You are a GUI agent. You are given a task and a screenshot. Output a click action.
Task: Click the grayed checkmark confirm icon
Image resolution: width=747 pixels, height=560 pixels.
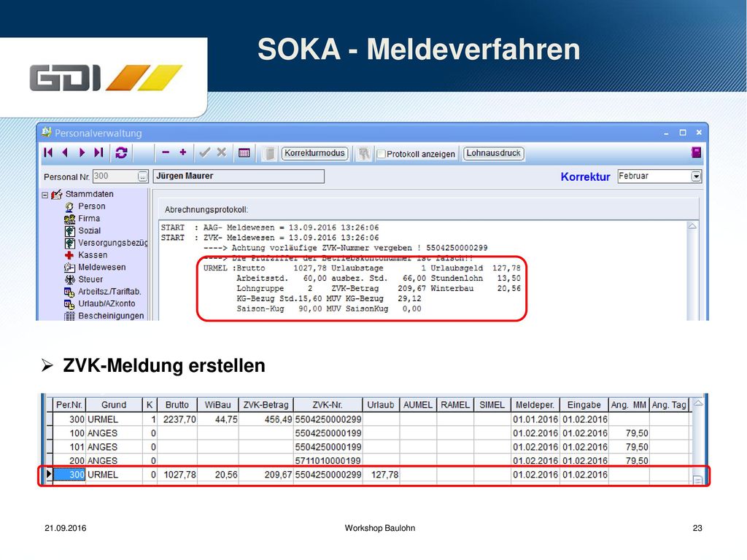pyautogui.click(x=205, y=152)
